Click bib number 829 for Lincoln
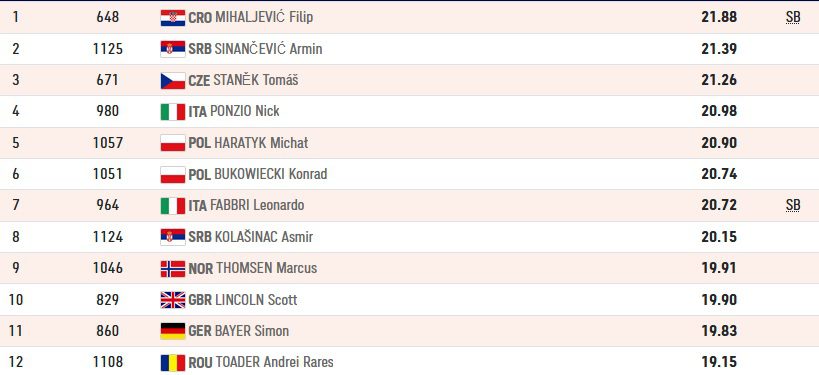 [108, 300]
